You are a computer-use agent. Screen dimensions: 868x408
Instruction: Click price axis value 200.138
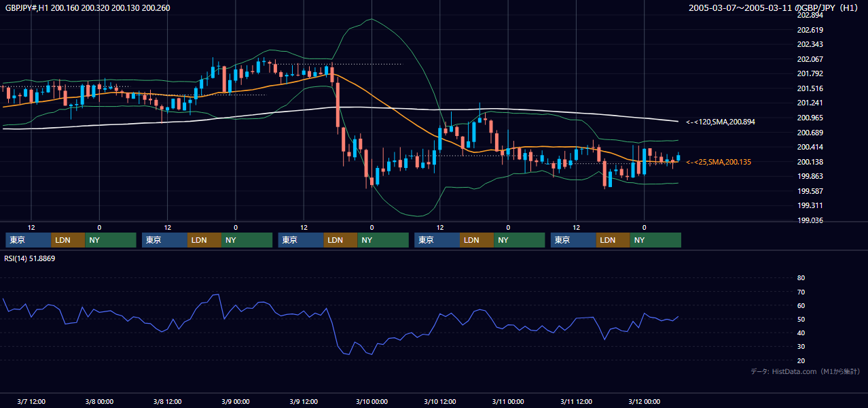click(809, 162)
